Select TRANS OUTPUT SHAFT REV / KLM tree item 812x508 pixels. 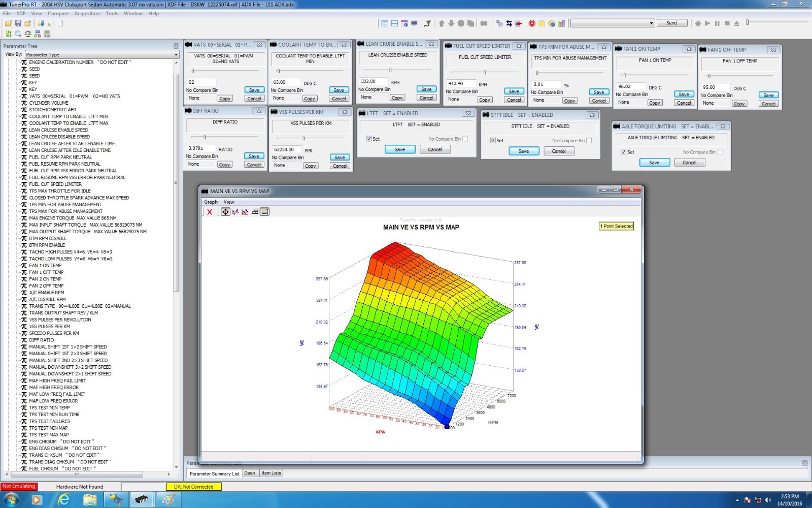(63, 313)
